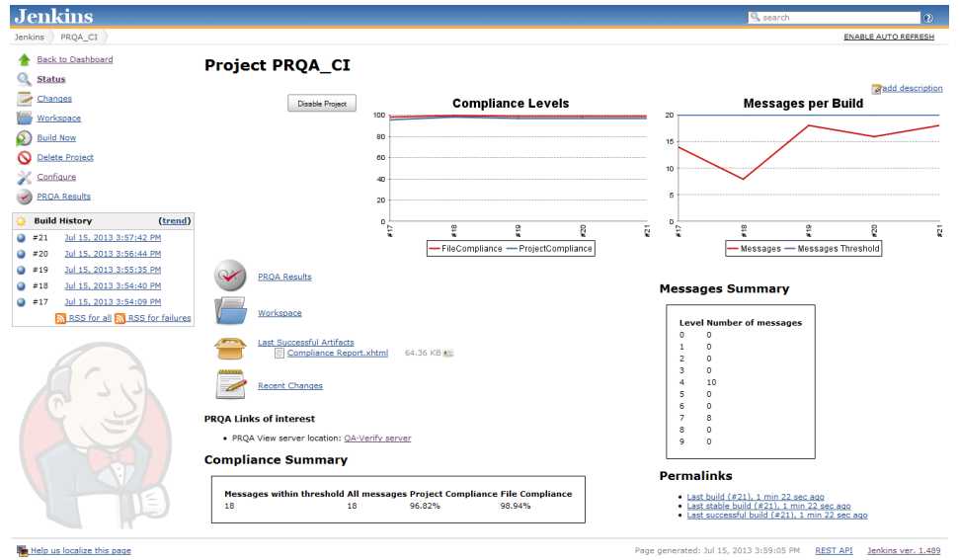This screenshot has width=959, height=560.
Task: Click the Build Now clock icon
Action: 24,137
